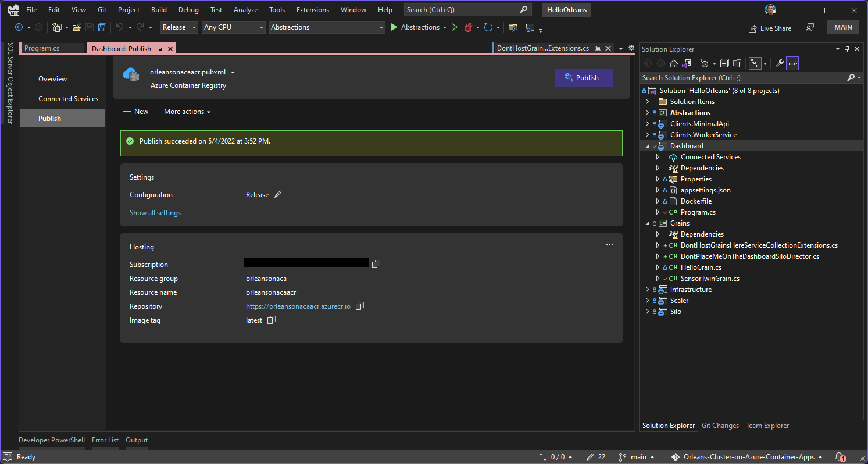The width and height of the screenshot is (868, 464).
Task: Open the Hosting section ellipsis menu
Action: tap(609, 245)
